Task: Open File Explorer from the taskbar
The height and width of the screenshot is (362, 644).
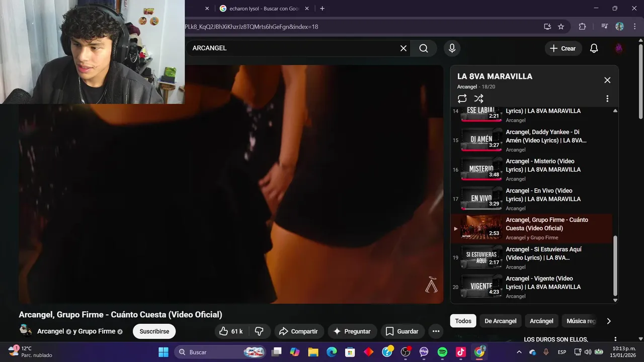Action: (x=313, y=352)
